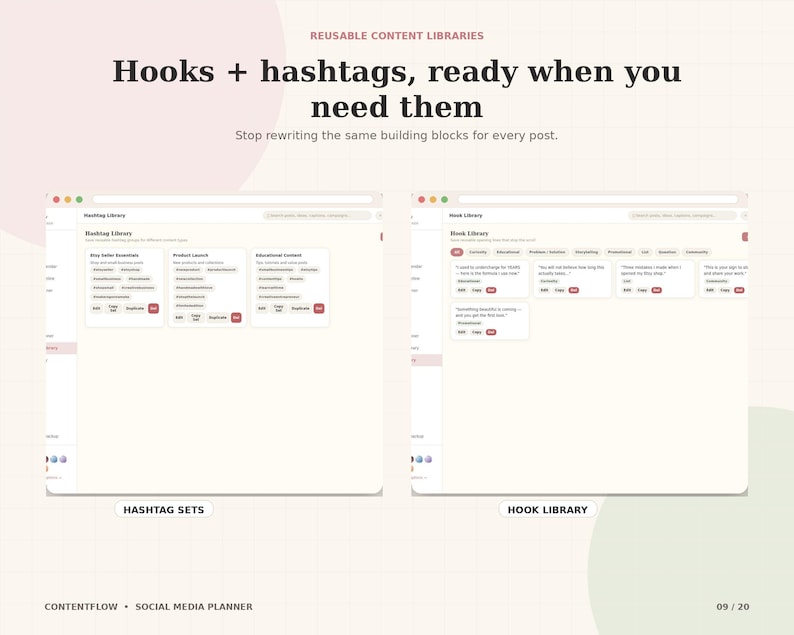This screenshot has width=794, height=635.
Task: Edit the 'This is your sign' hook
Action: coord(710,290)
